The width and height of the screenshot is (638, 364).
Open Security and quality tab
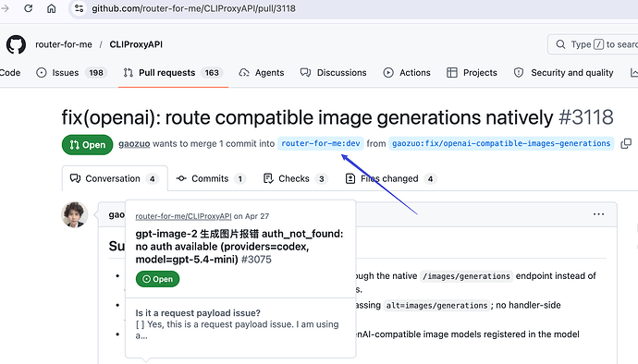[x=563, y=73]
